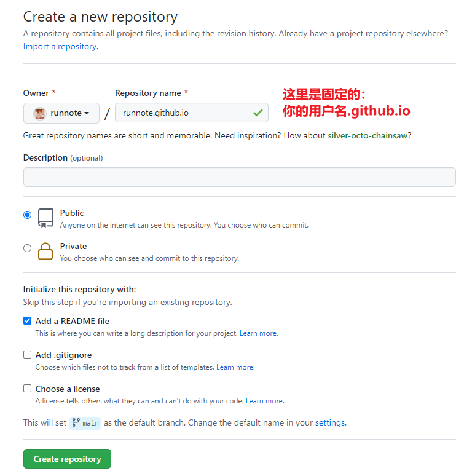Open Learn more link for README file
The width and height of the screenshot is (472, 476).
point(258,333)
